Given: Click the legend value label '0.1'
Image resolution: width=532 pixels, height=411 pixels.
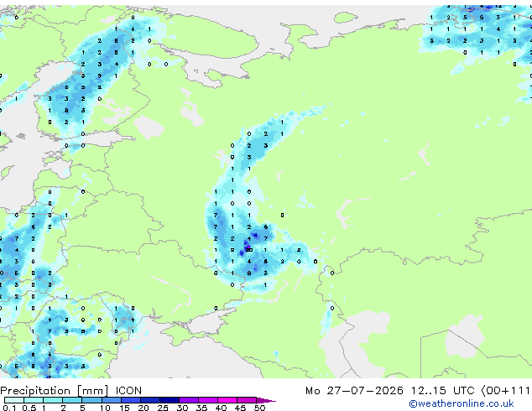Looking at the screenshot, I should point(9,408).
